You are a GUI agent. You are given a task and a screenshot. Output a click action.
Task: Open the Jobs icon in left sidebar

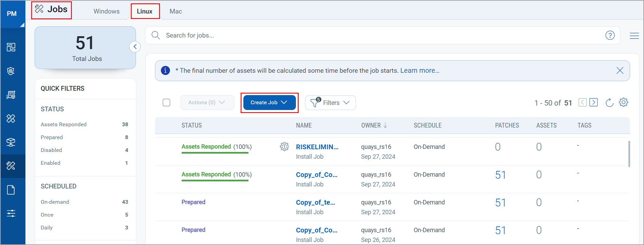click(11, 166)
